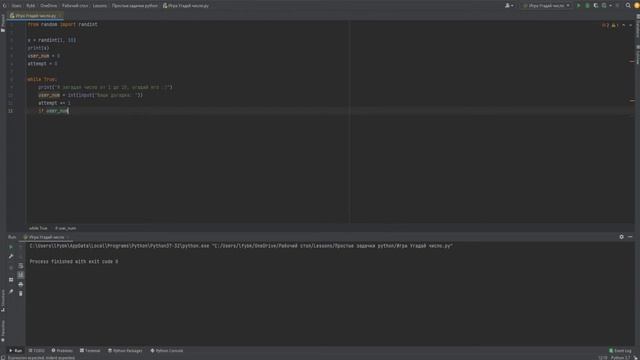The height and width of the screenshot is (360, 640).
Task: Open the Run panel settings gear
Action: point(621,237)
